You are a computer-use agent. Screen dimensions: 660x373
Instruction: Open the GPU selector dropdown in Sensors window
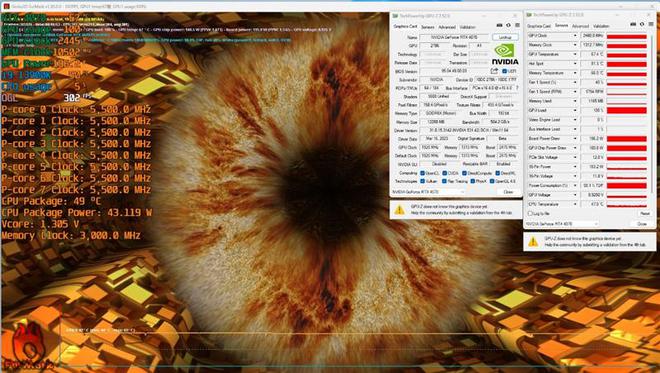(562, 224)
